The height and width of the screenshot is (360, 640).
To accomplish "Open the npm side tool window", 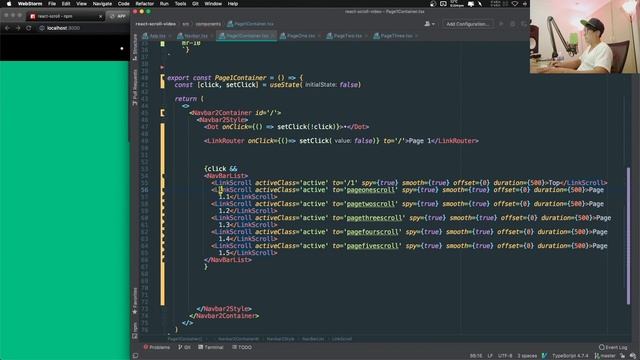I will [x=135, y=331].
